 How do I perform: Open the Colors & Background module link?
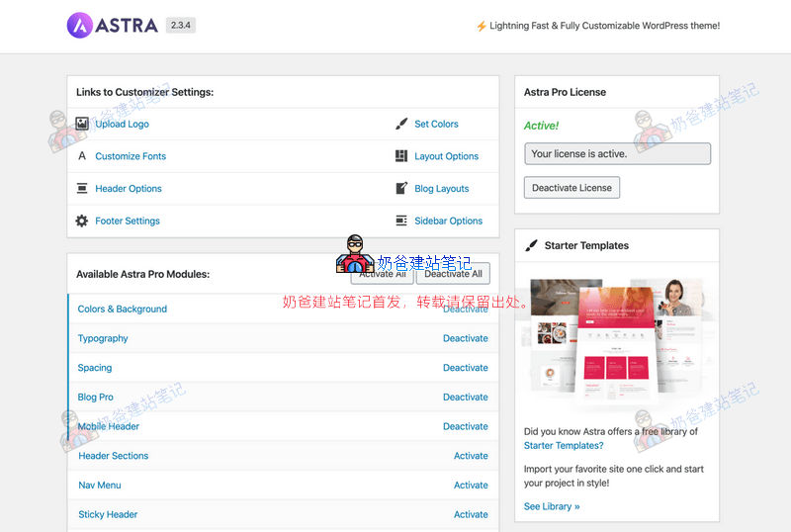point(123,310)
